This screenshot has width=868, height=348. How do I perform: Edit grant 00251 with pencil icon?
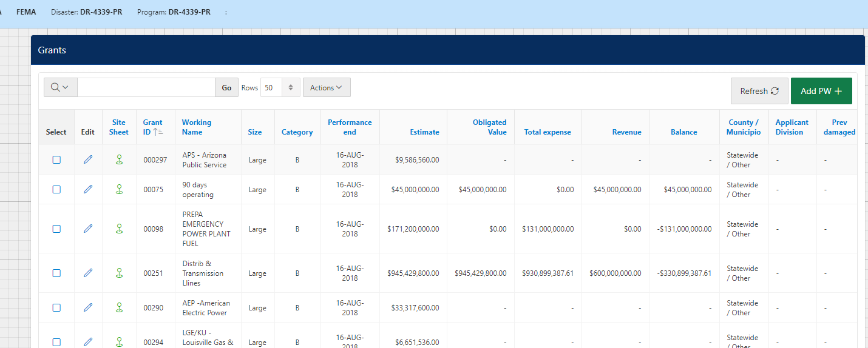(x=88, y=273)
